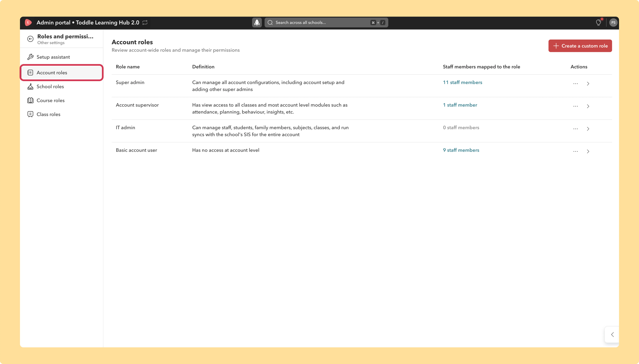Click the 'Other settings' subtitle
The image size is (639, 364).
pos(51,43)
